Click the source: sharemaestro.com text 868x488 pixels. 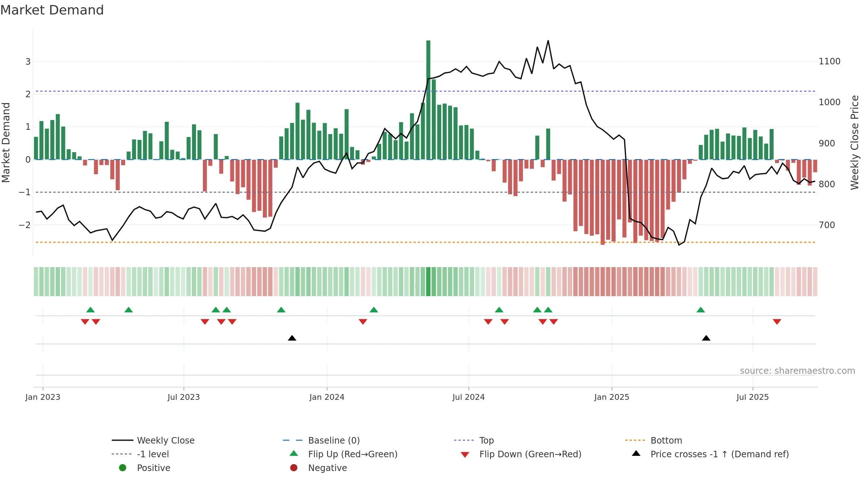(x=797, y=371)
